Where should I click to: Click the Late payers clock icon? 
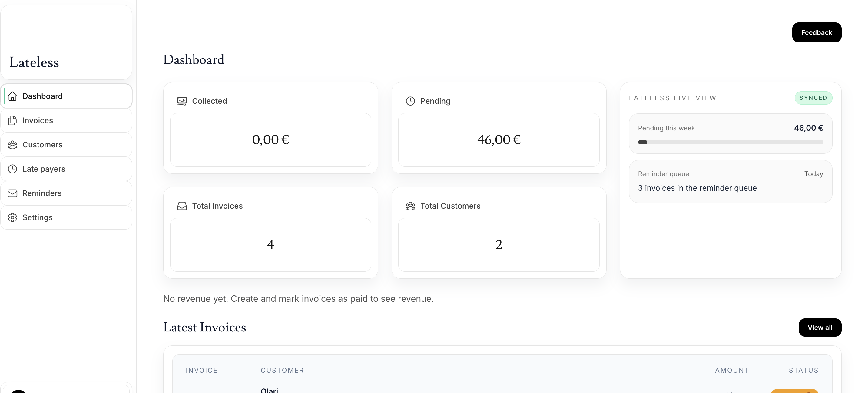12,169
